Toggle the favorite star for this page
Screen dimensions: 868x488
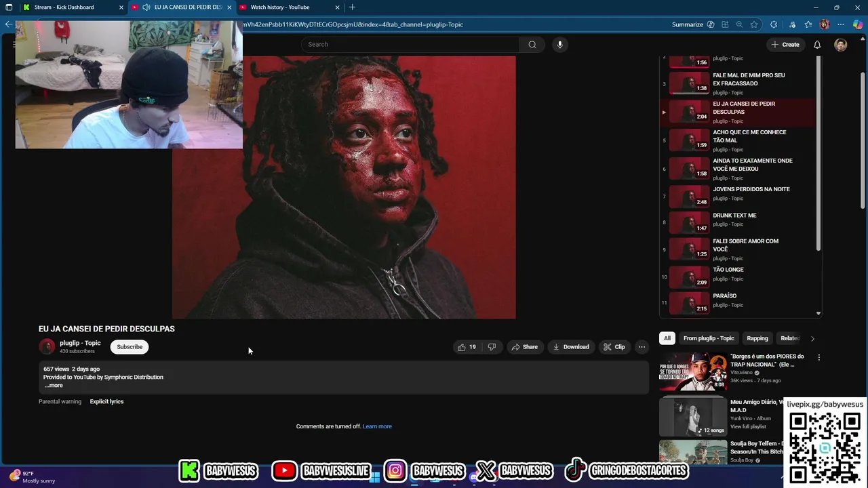754,24
